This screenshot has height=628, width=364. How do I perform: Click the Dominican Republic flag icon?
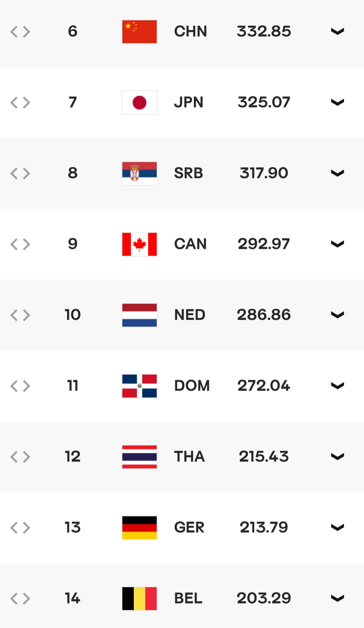[139, 386]
